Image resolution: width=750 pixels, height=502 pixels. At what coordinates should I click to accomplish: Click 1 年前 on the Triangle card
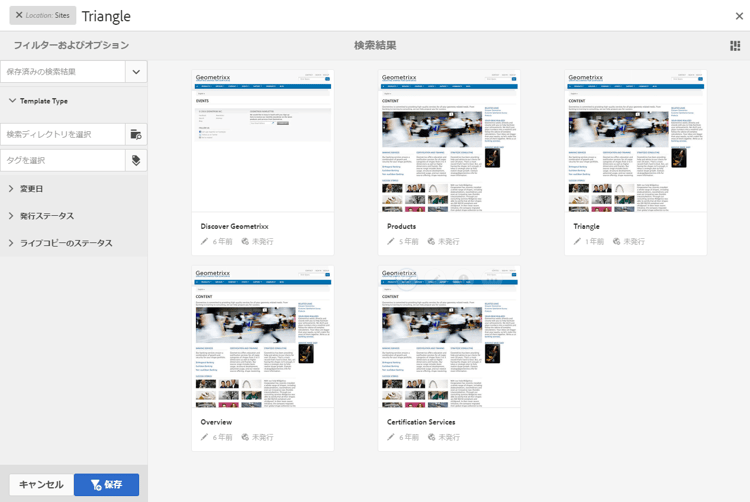595,241
